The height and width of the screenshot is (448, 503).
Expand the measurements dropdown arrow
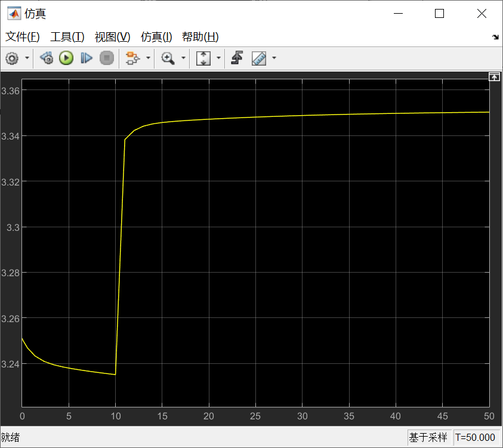274,58
